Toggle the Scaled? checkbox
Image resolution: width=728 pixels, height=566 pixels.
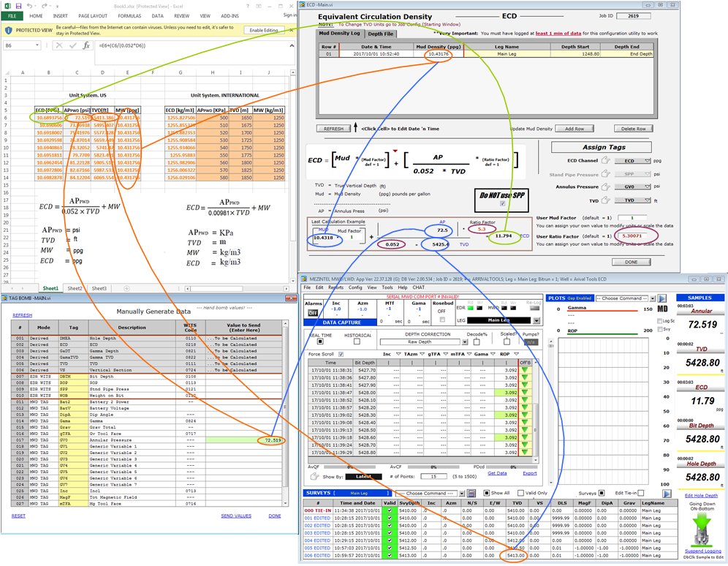tap(507, 342)
